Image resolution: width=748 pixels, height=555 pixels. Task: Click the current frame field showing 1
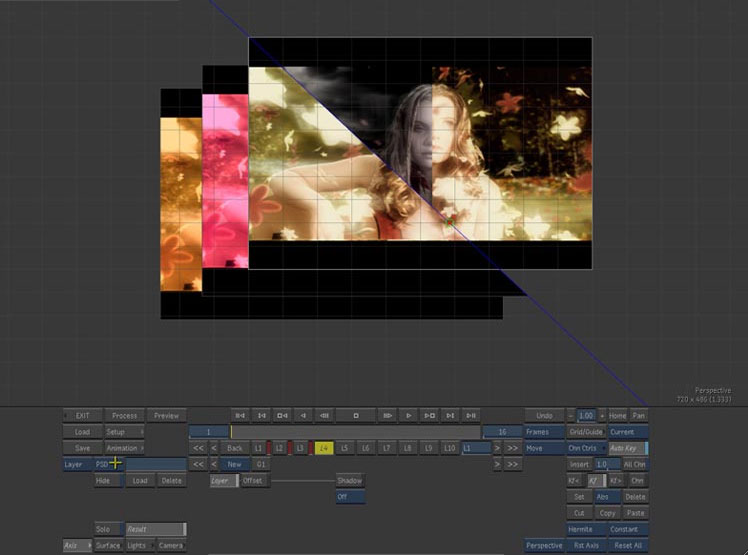pyautogui.click(x=208, y=432)
